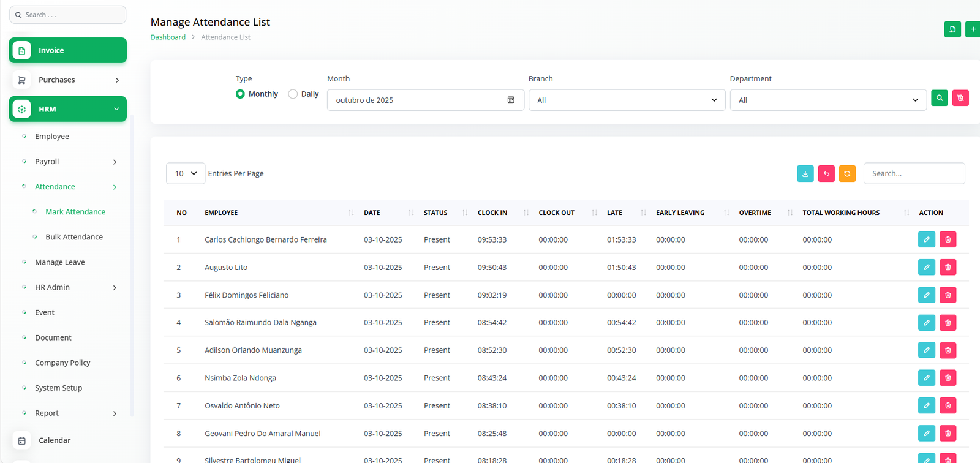Edit Nsimba Zola Ndonga attendance
The width and height of the screenshot is (980, 463).
tap(927, 378)
